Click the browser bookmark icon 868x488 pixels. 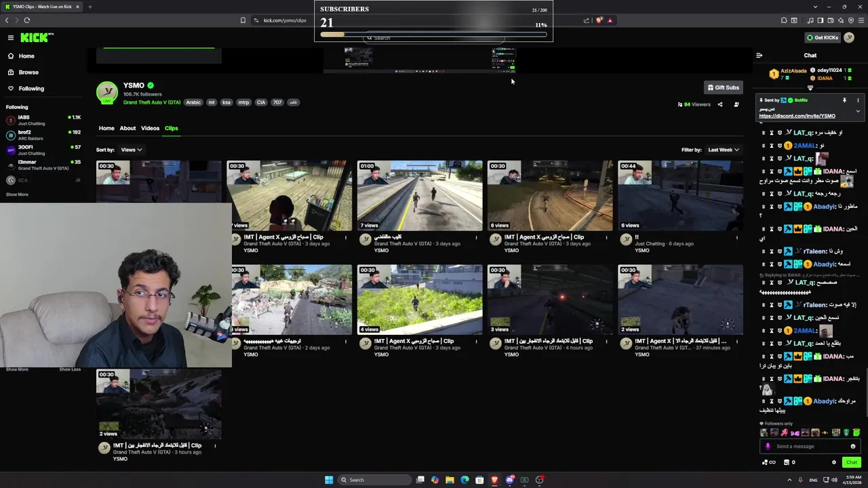pos(243,20)
